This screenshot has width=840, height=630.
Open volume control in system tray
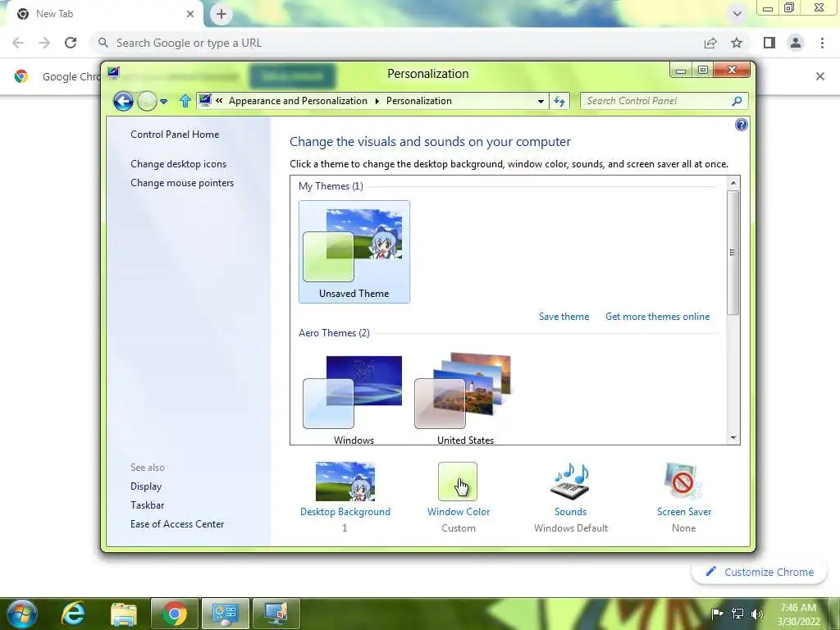(757, 614)
